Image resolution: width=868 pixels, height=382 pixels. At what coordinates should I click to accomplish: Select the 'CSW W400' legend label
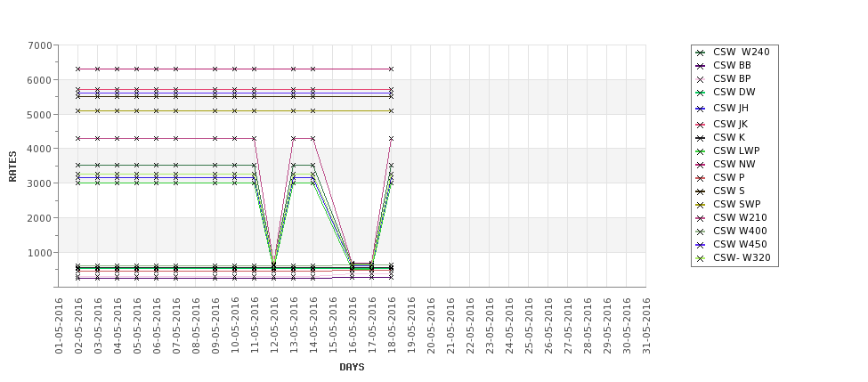pos(740,231)
